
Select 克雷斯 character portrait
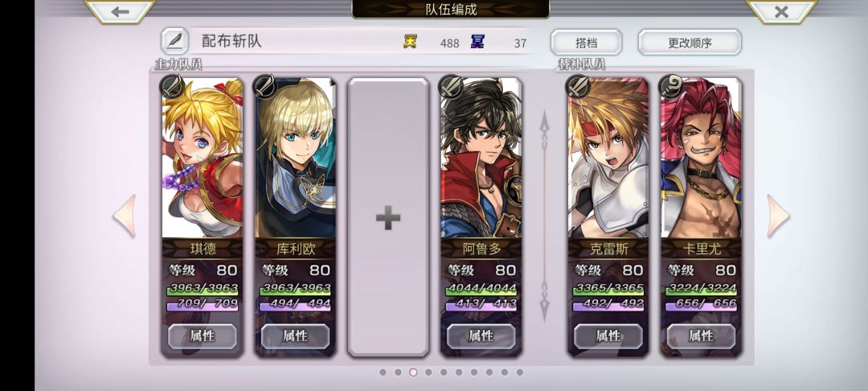[608, 158]
